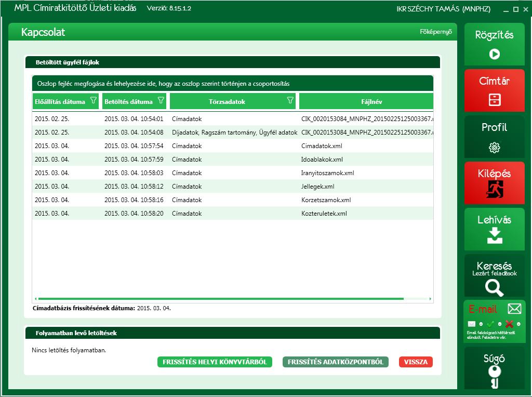Click load time 2015. 03. 04. 10:54:01
The image size is (532, 397).
click(x=134, y=119)
